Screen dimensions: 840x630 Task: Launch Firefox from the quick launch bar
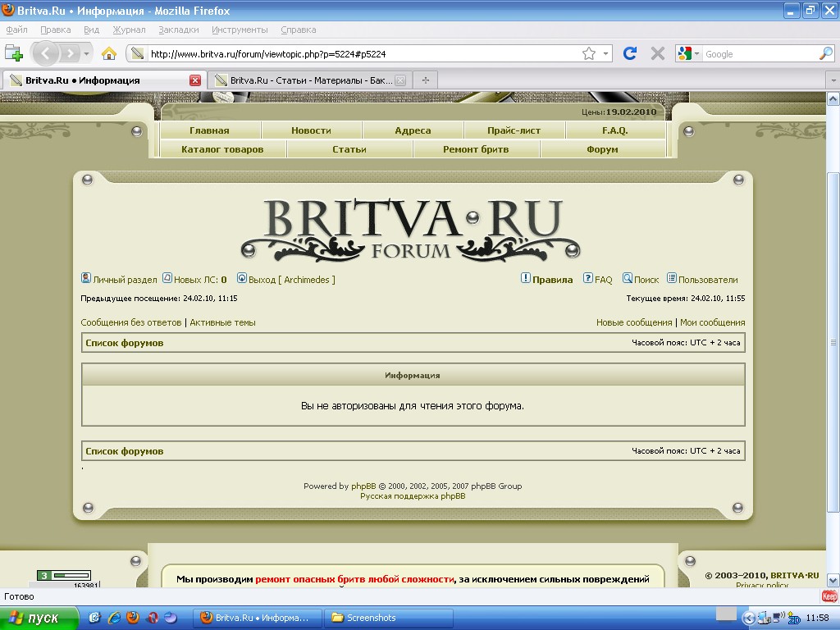(x=132, y=618)
